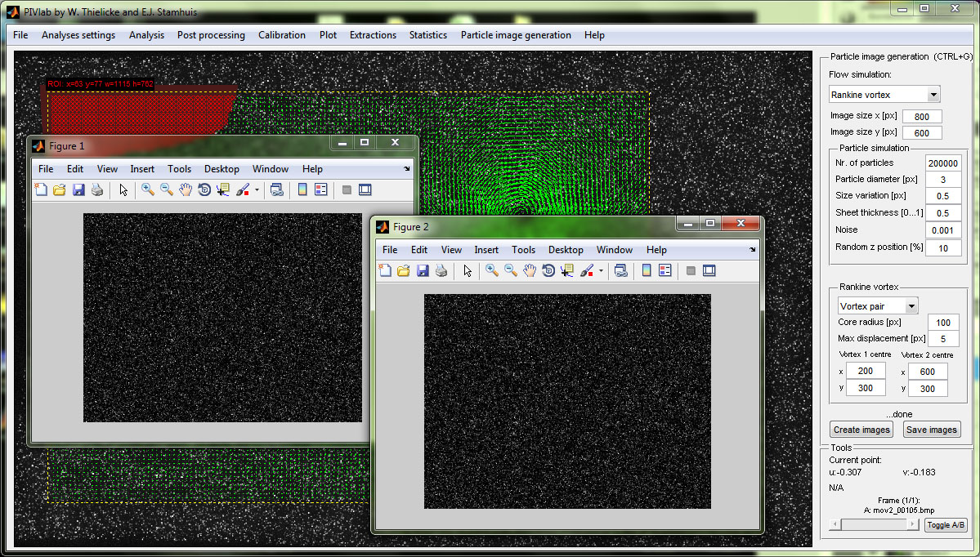
Task: Activate the Pan hand tool in Figure 2
Action: (x=528, y=270)
